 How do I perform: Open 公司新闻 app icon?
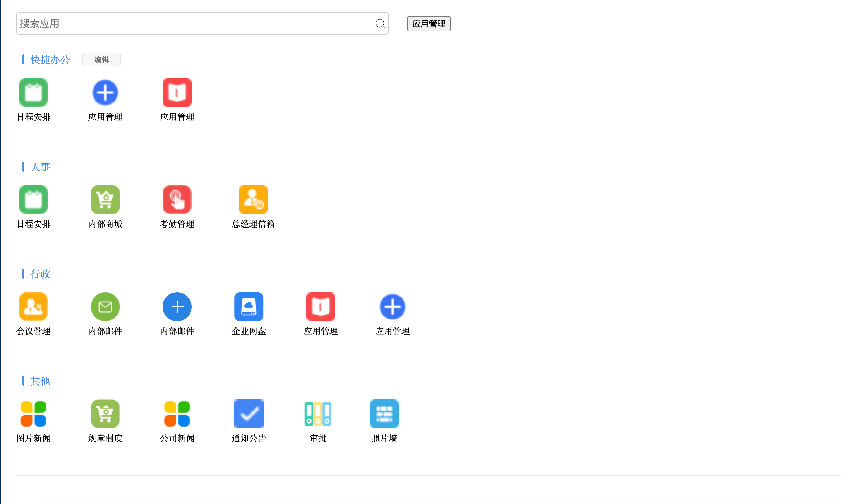176,414
